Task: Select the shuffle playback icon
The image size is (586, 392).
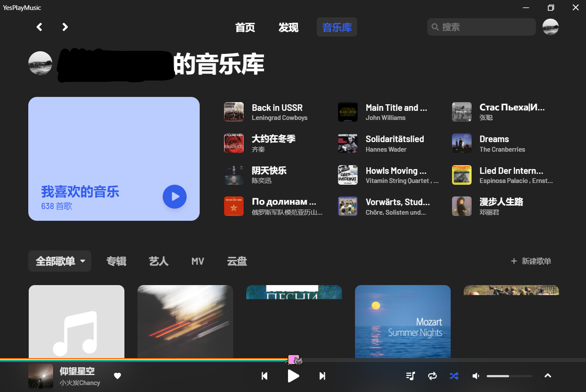Action: click(454, 376)
